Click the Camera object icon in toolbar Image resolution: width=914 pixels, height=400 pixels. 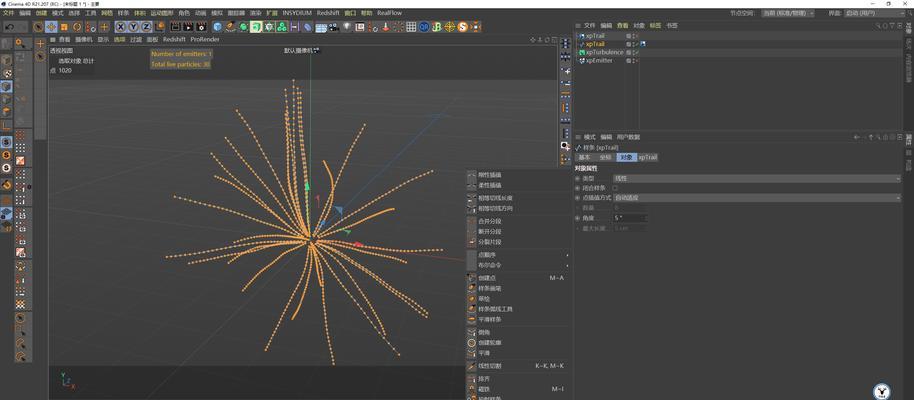pos(334,26)
